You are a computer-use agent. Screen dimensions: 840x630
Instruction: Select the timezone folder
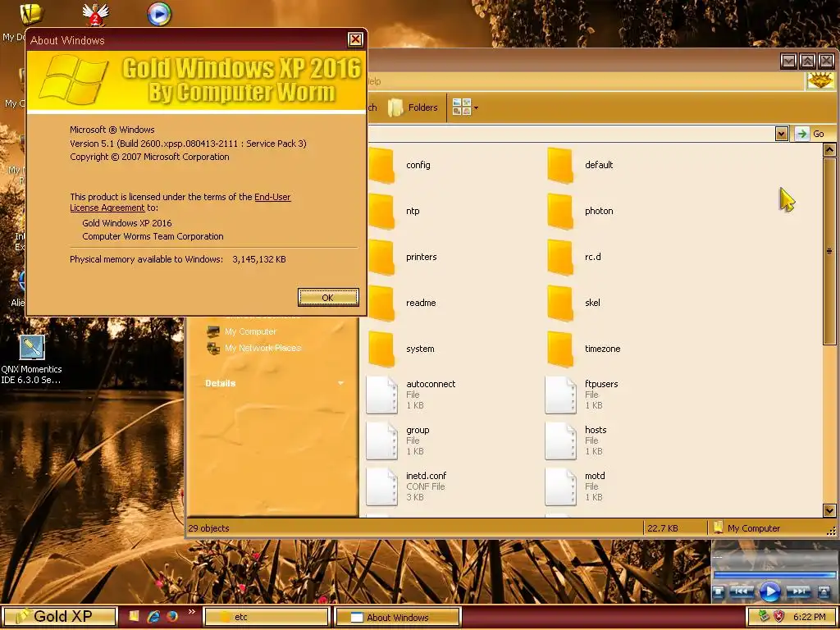coord(584,349)
